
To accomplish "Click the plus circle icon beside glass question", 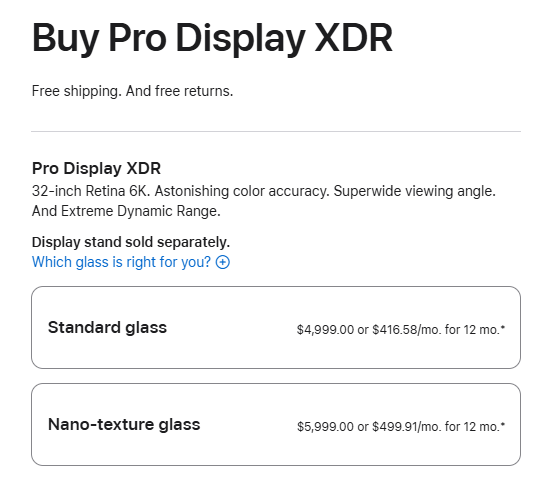I will pos(223,262).
